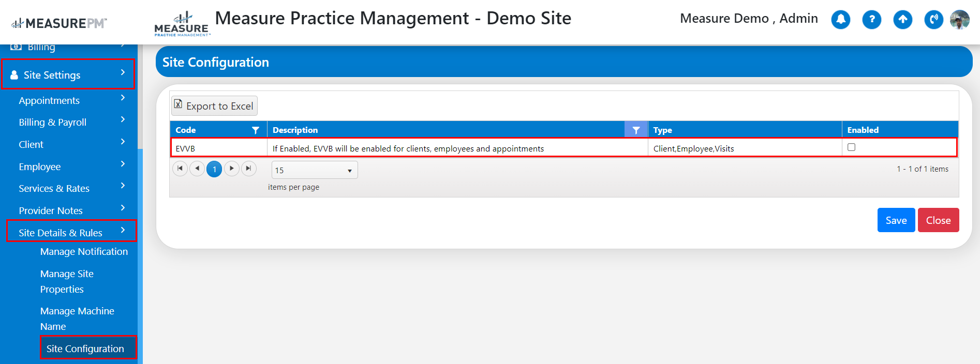Go to the previous page of results
This screenshot has height=364, width=980.
(x=197, y=169)
